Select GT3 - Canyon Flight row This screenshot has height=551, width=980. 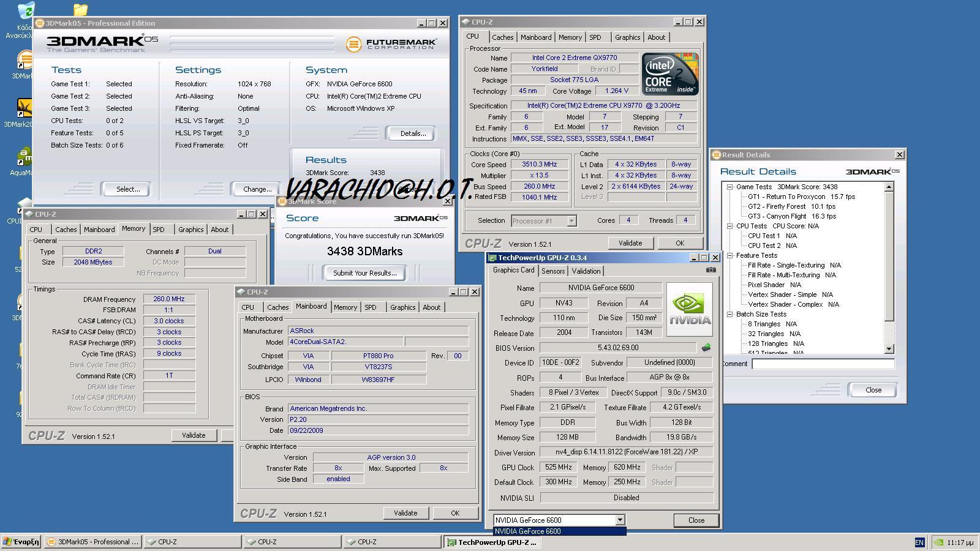pos(791,216)
